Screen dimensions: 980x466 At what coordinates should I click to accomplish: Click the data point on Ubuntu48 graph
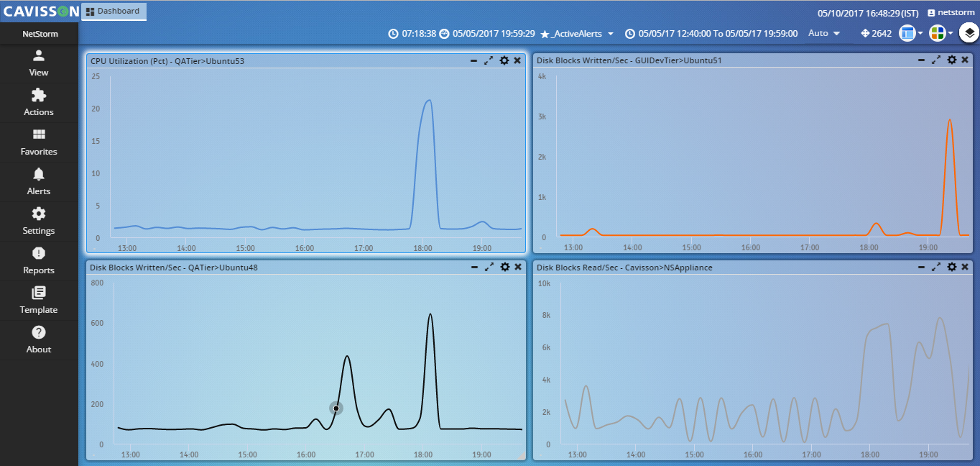[x=336, y=408]
